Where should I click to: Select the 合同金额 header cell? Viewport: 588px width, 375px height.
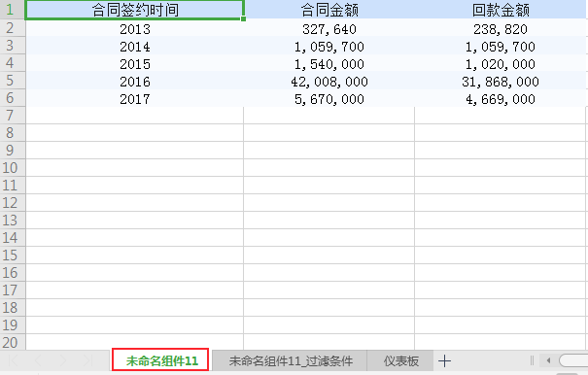(x=329, y=10)
